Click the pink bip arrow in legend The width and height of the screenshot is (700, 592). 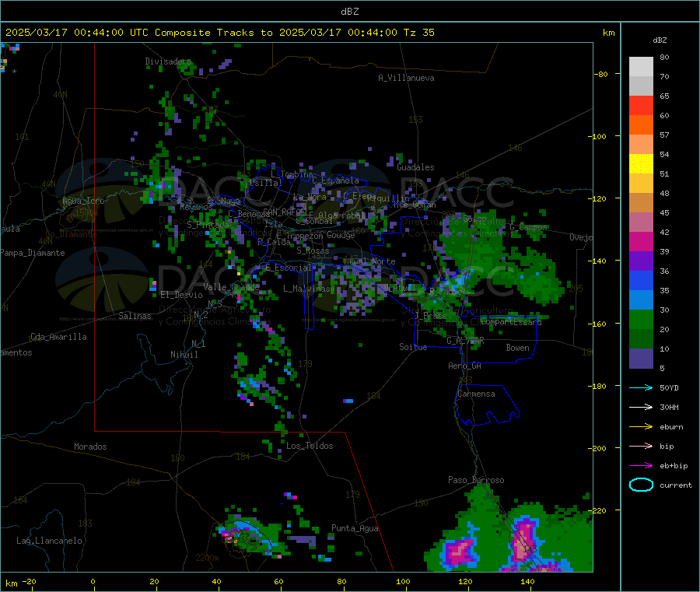(x=641, y=446)
